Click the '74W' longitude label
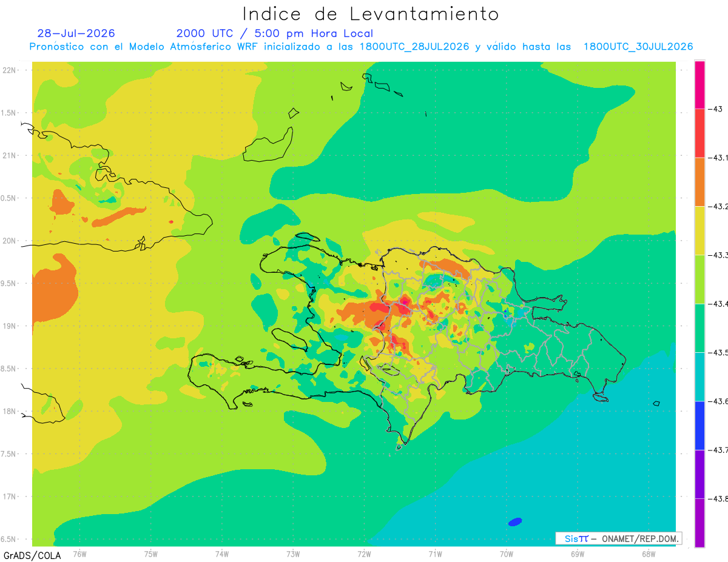Image resolution: width=728 pixels, height=562 pixels. click(222, 554)
